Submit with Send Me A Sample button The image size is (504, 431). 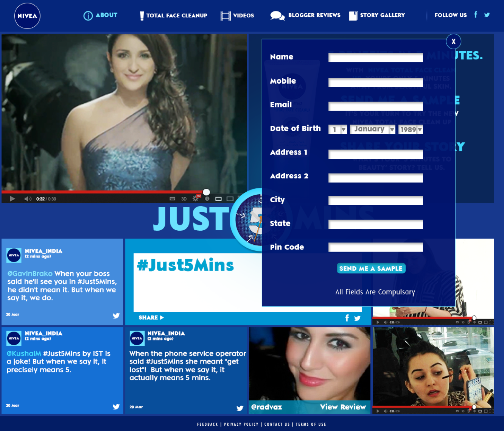pos(371,268)
